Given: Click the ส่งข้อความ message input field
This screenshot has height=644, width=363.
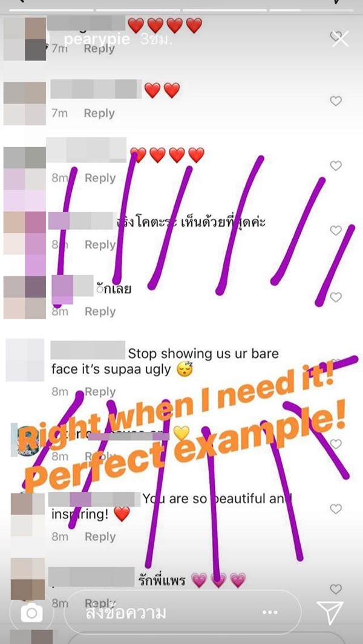Looking at the screenshot, I should click(183, 613).
